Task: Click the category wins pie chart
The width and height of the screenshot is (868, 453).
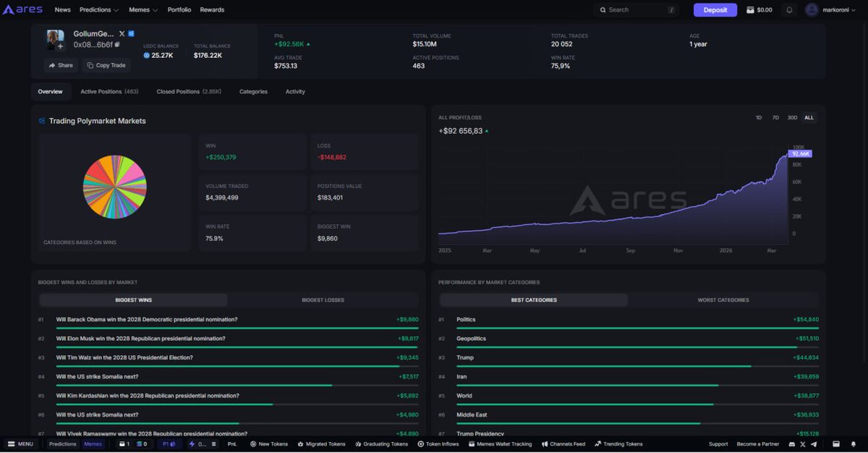Action: pos(114,186)
